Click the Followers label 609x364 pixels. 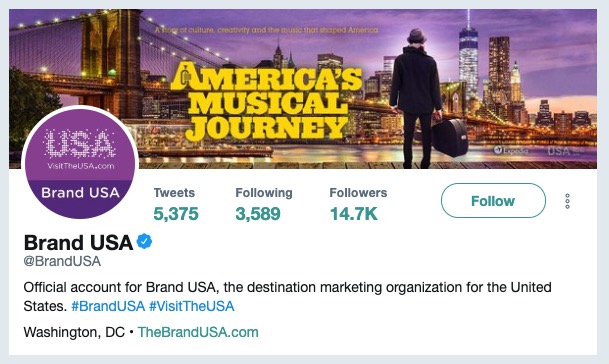pos(358,193)
